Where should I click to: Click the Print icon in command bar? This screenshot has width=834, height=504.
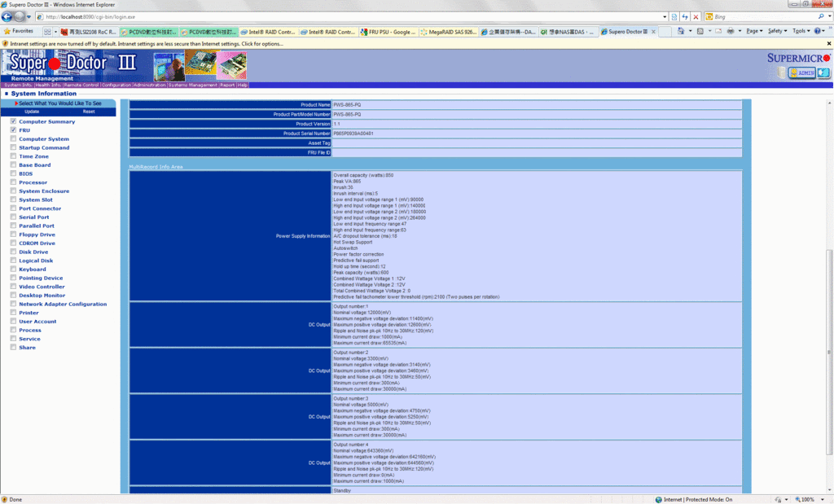click(x=730, y=31)
